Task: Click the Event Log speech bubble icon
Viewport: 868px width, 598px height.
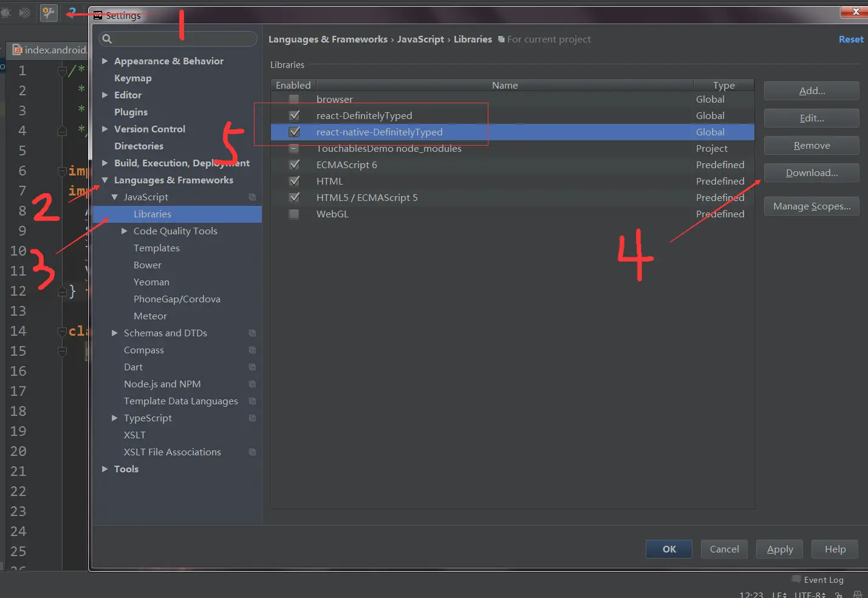Action: tap(796, 579)
